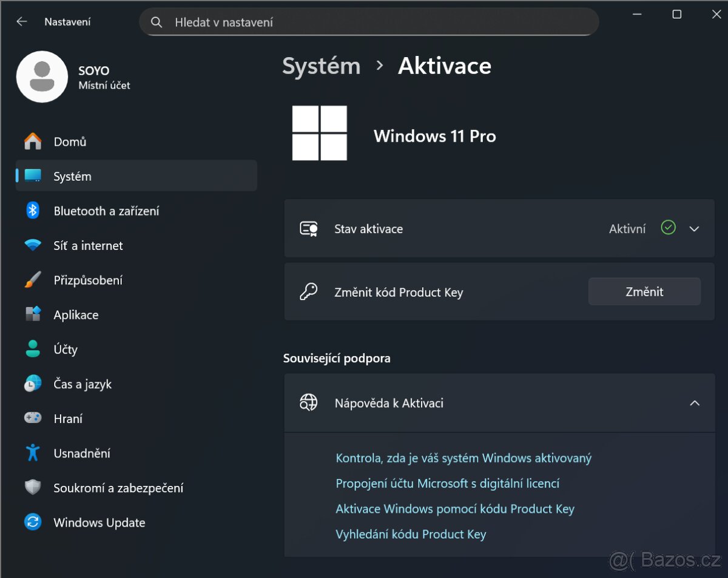Expand the Stav aktivace chevron
Image resolution: width=728 pixels, height=578 pixels.
(694, 229)
